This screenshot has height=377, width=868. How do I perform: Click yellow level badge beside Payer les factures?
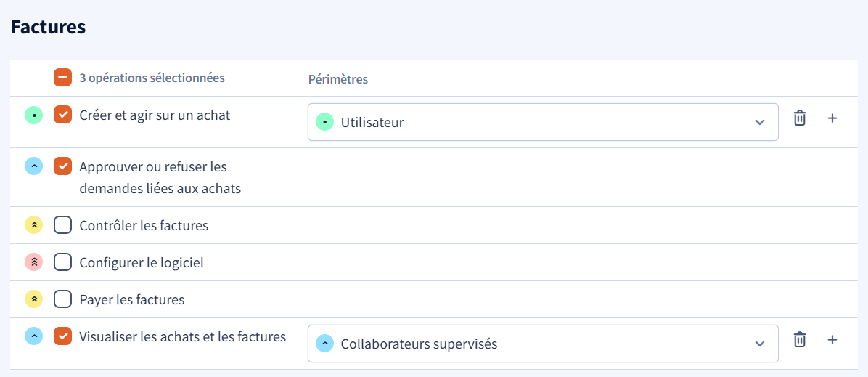tap(34, 299)
